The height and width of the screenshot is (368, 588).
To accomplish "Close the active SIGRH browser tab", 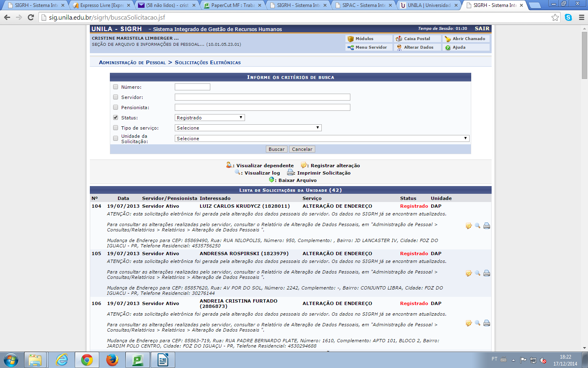I will tap(521, 5).
